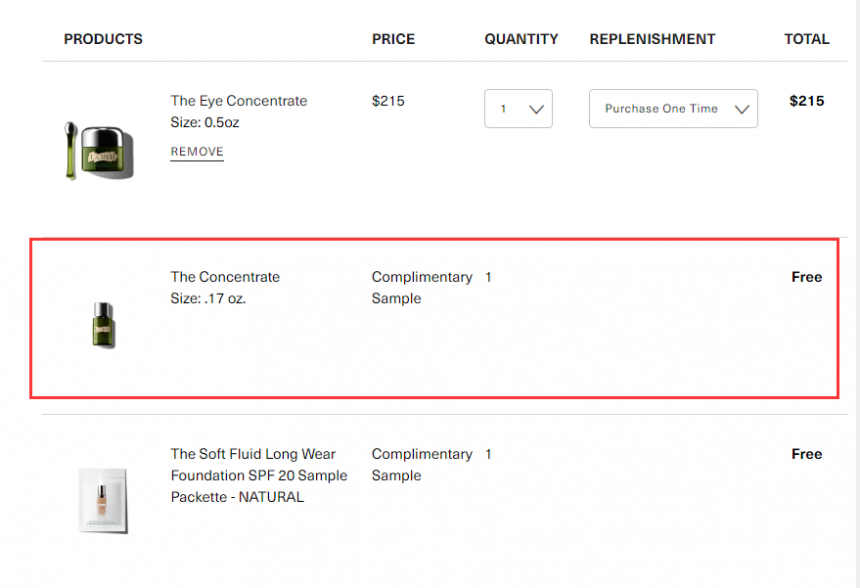Expand the Purchase One Time replenishment dropdown
This screenshot has width=860, height=588.
[674, 109]
